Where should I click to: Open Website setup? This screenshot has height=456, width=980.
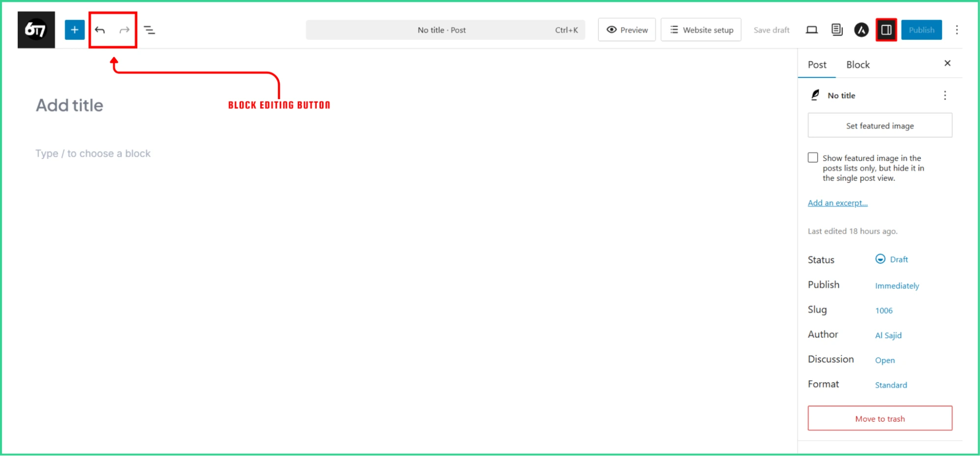point(701,30)
